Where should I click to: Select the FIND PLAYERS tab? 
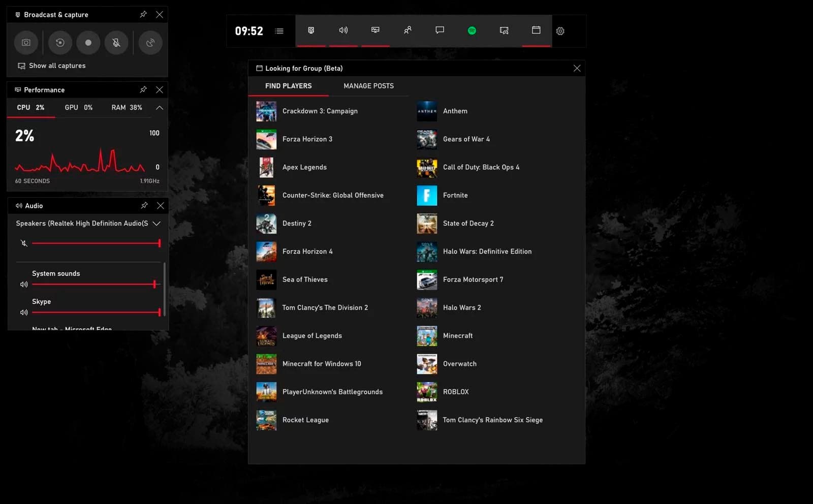coord(288,86)
